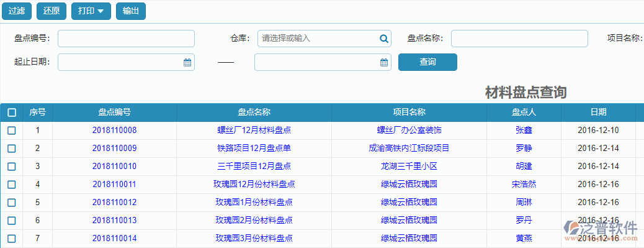Select date cell 2016-12-10
The height and width of the screenshot is (248, 644).
598,131
